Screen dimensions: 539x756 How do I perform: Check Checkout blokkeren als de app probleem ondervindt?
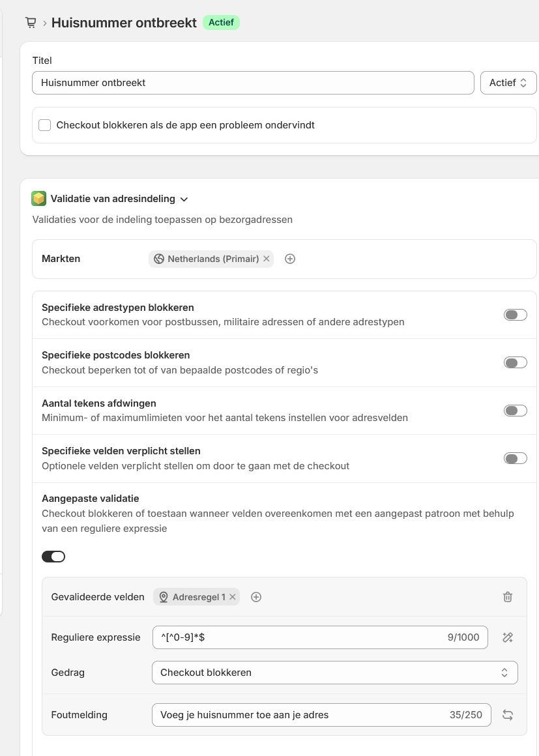(45, 125)
